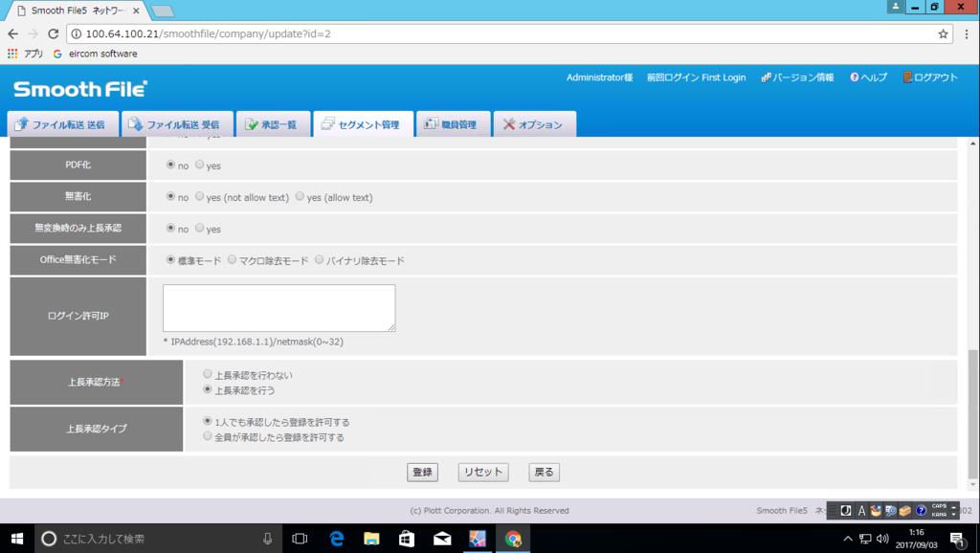Image resolution: width=980 pixels, height=553 pixels.
Task: Set PDF化 to yes
Action: tap(199, 165)
